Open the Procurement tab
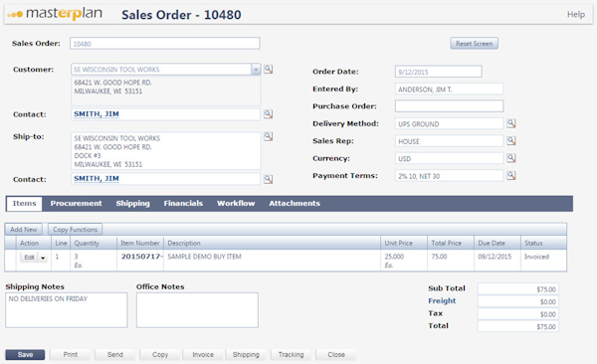 pos(77,204)
